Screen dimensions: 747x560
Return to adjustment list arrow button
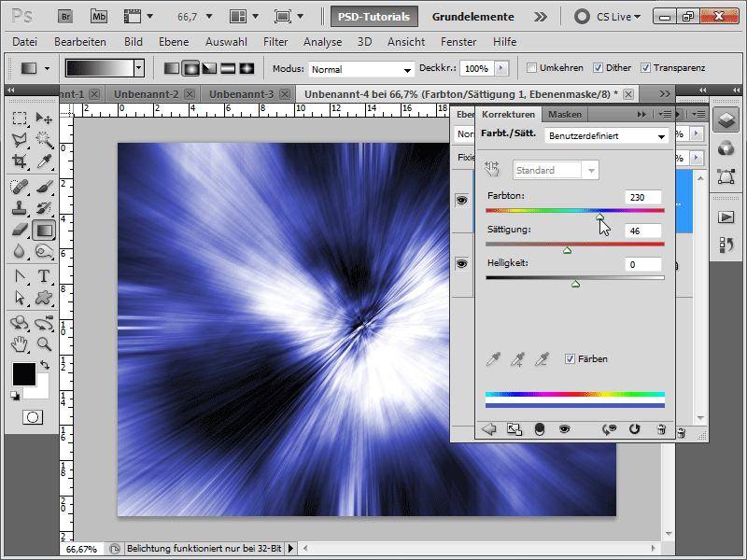click(x=488, y=429)
